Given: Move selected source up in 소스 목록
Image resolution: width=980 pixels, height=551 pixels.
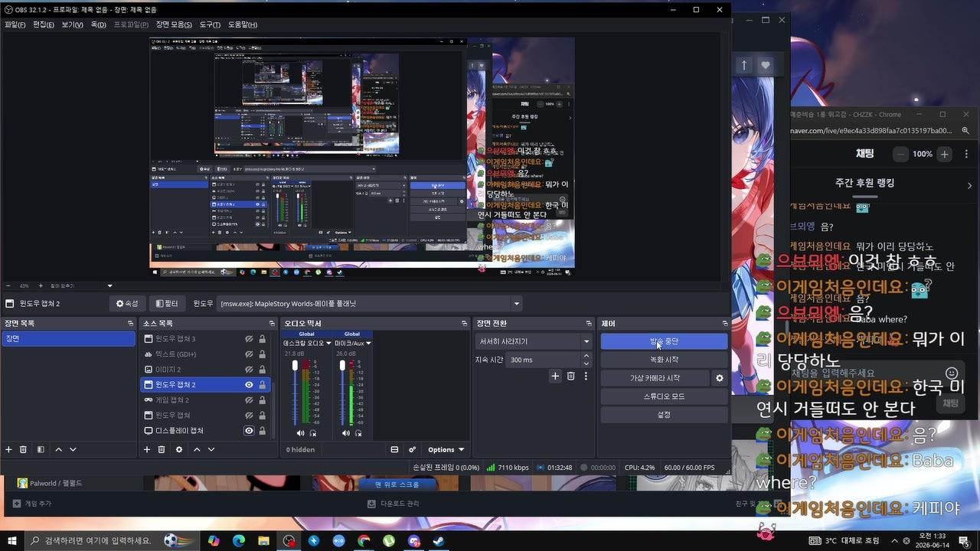Looking at the screenshot, I should coord(197,449).
